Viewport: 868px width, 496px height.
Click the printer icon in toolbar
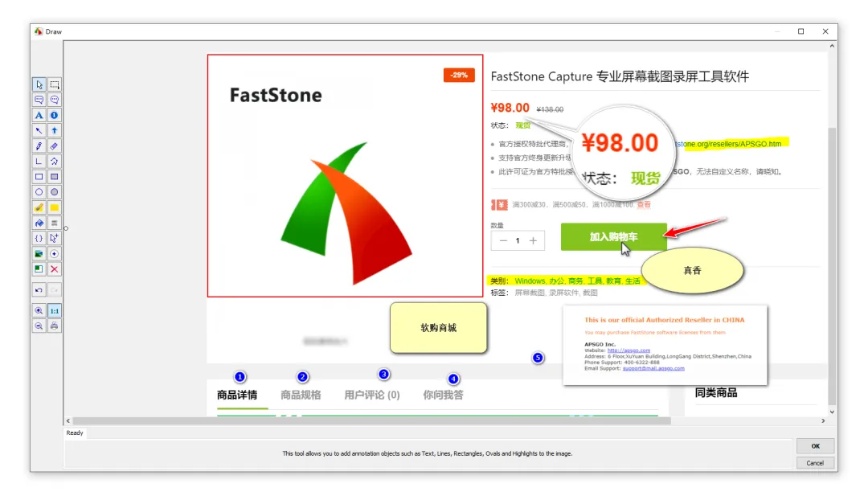55,326
